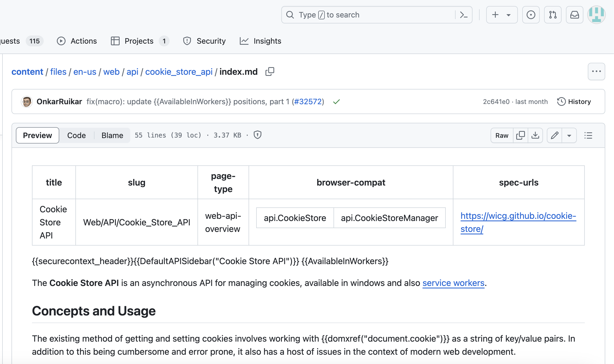
Task: Copy file path icon next to index.md
Action: [270, 72]
